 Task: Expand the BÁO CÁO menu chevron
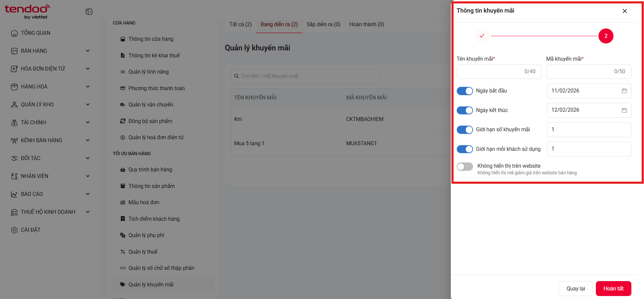point(88,194)
